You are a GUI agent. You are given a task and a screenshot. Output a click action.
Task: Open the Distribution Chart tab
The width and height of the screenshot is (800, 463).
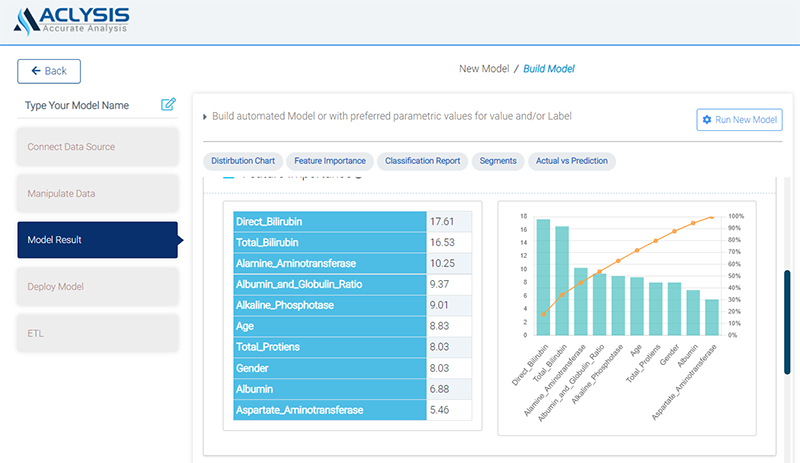point(242,160)
